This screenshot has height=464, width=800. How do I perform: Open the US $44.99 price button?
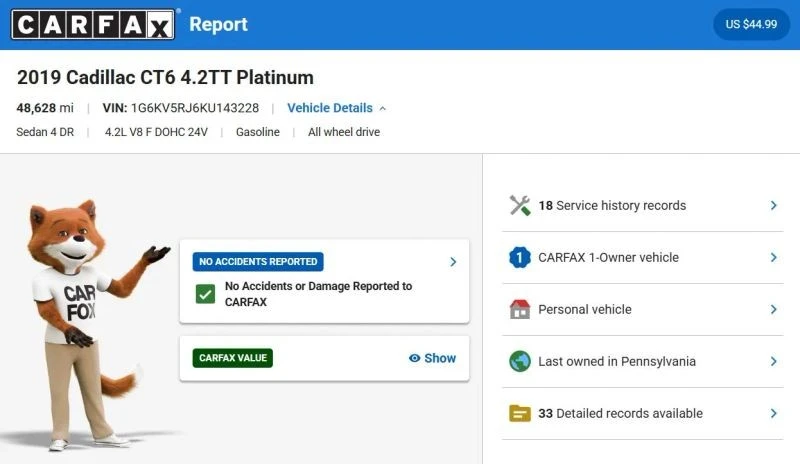(751, 24)
